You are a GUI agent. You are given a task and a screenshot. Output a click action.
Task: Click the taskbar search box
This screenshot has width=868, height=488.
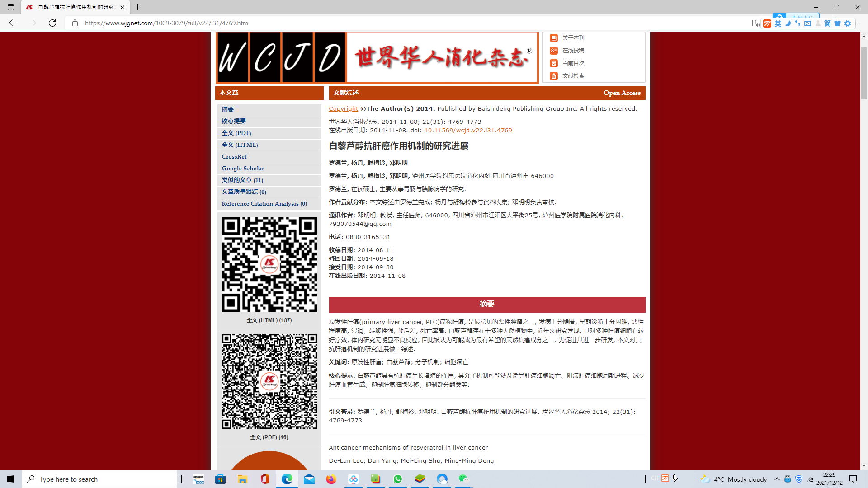click(99, 479)
